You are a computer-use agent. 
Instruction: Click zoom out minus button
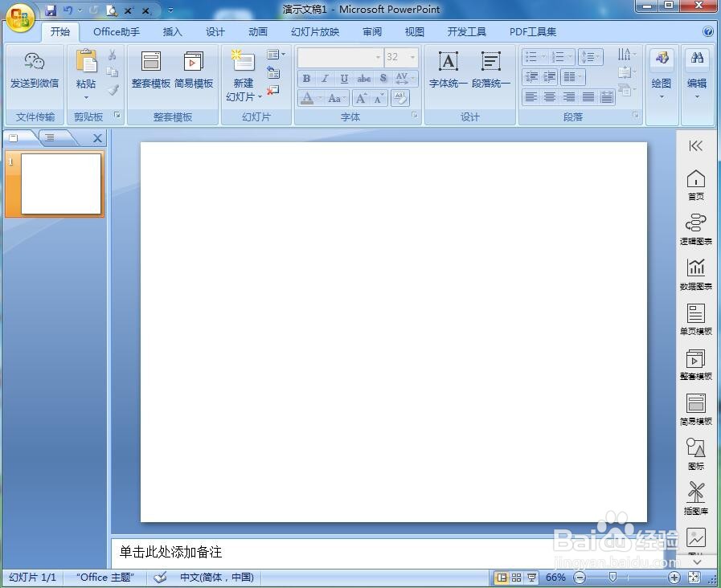coord(580,578)
